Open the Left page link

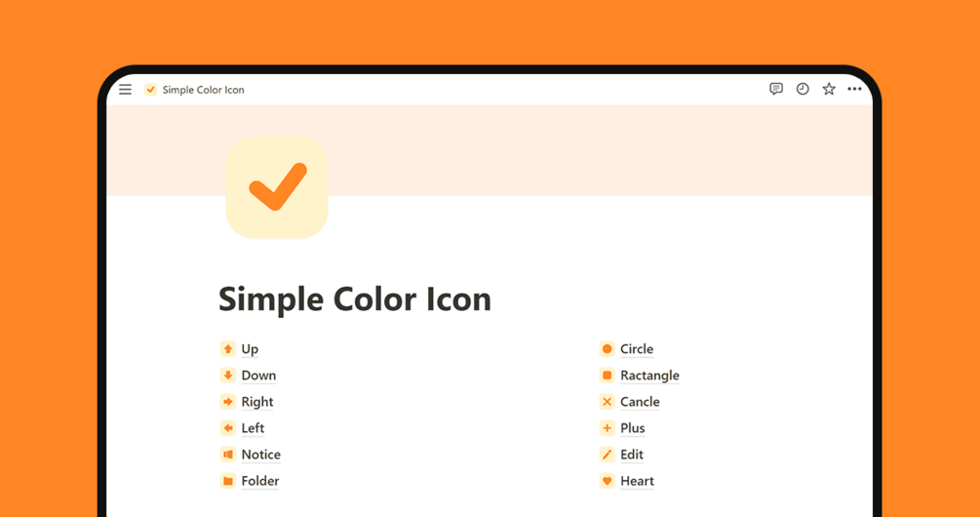pyautogui.click(x=253, y=428)
